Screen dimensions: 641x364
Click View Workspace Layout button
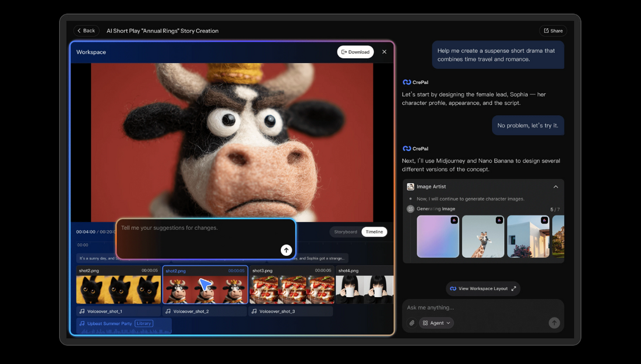[483, 288]
